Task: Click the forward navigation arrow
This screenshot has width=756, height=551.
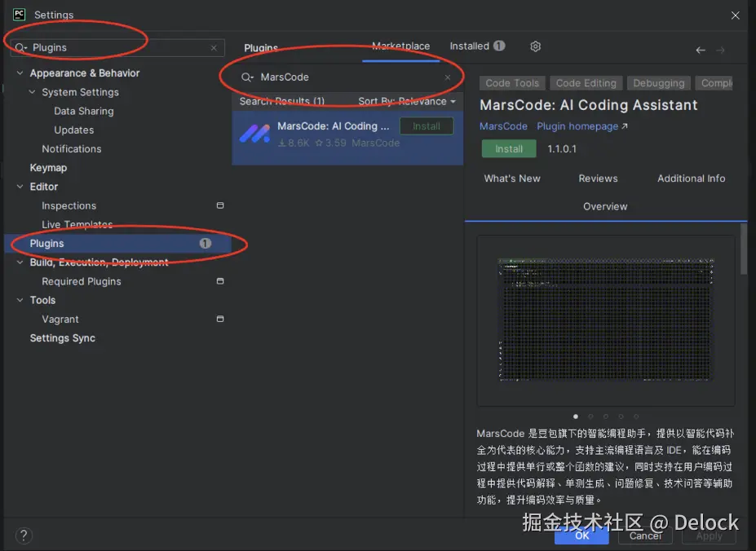Action: pyautogui.click(x=720, y=51)
